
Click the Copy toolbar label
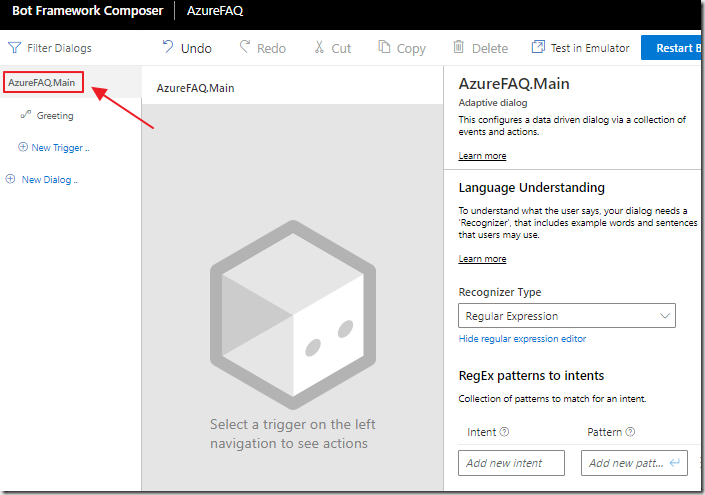click(411, 49)
